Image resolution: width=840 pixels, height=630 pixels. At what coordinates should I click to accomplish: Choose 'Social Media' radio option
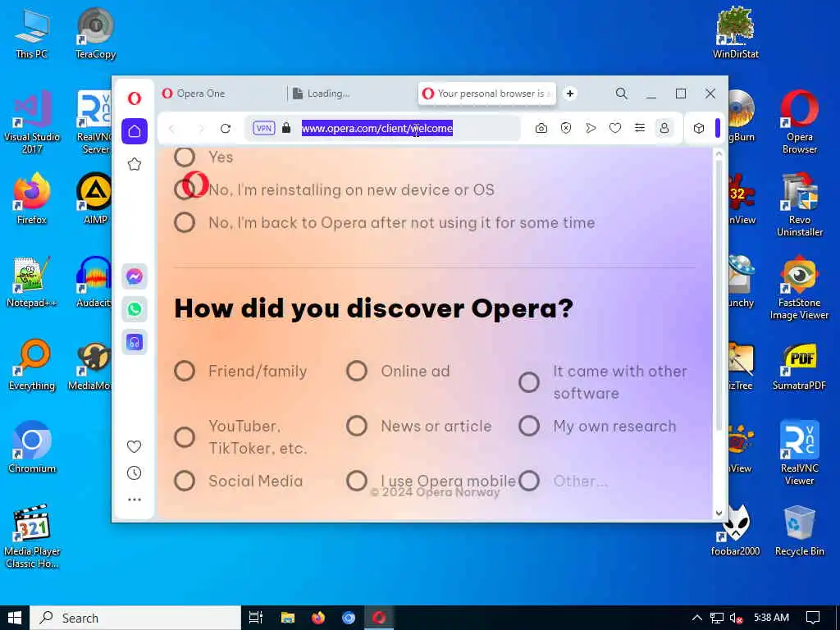pos(185,481)
